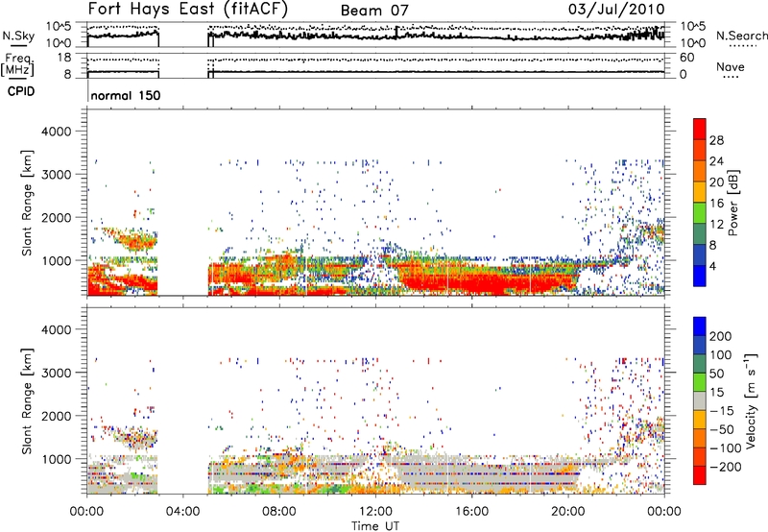Click the '12:00' time axis tick label
This screenshot has height=532, width=768.
coord(375,512)
